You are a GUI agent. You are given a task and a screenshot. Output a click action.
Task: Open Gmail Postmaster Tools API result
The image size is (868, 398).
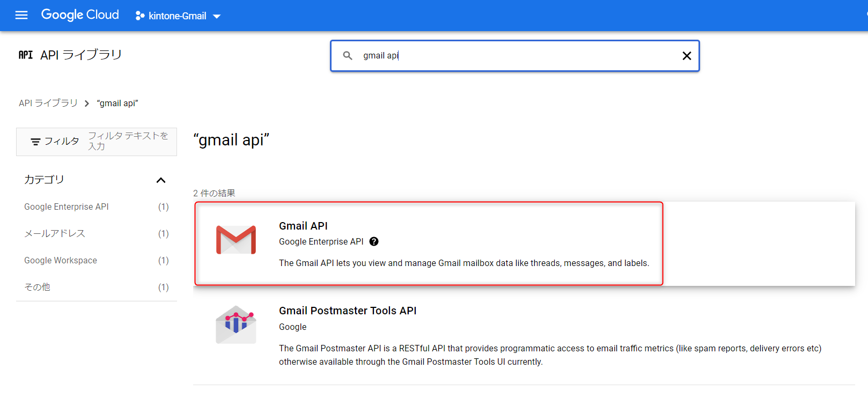pos(348,311)
